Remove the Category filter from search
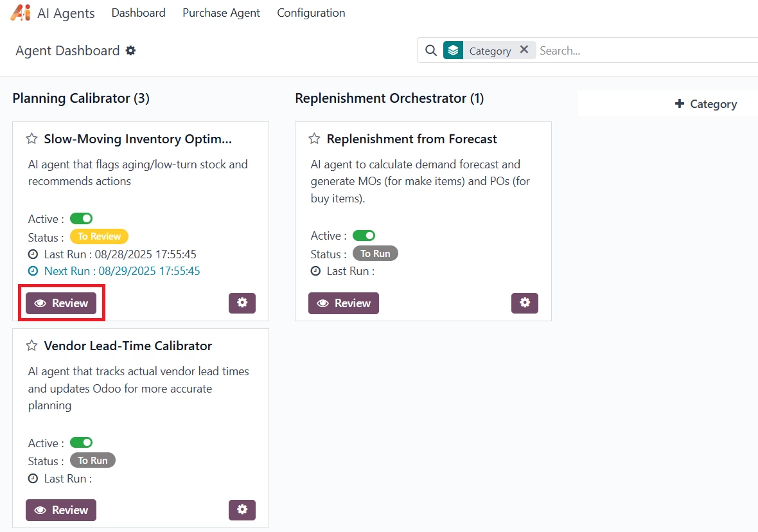758x532 pixels. 524,50
